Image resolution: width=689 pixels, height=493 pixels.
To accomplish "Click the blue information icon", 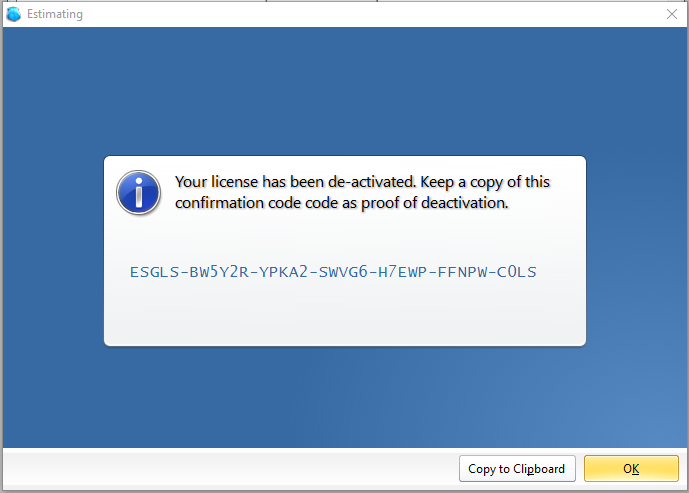I will (x=138, y=192).
